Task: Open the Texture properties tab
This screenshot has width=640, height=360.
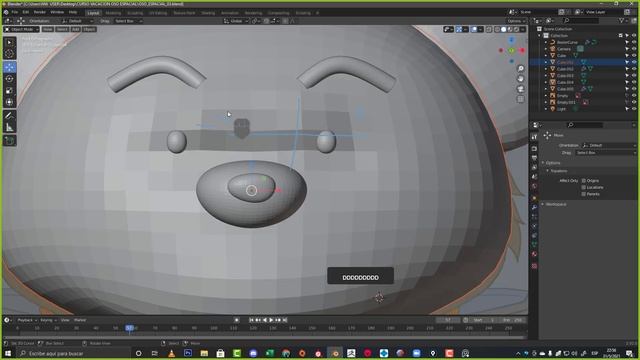Action: [x=534, y=266]
